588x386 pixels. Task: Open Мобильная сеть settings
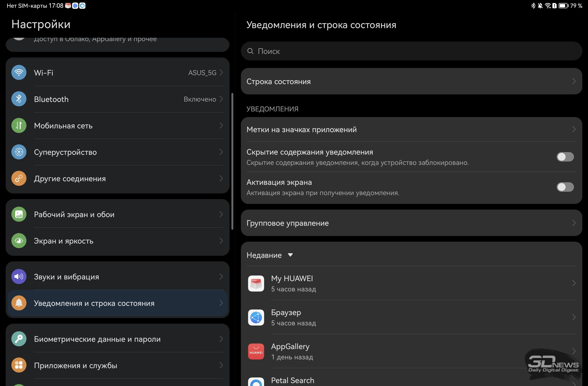point(118,125)
